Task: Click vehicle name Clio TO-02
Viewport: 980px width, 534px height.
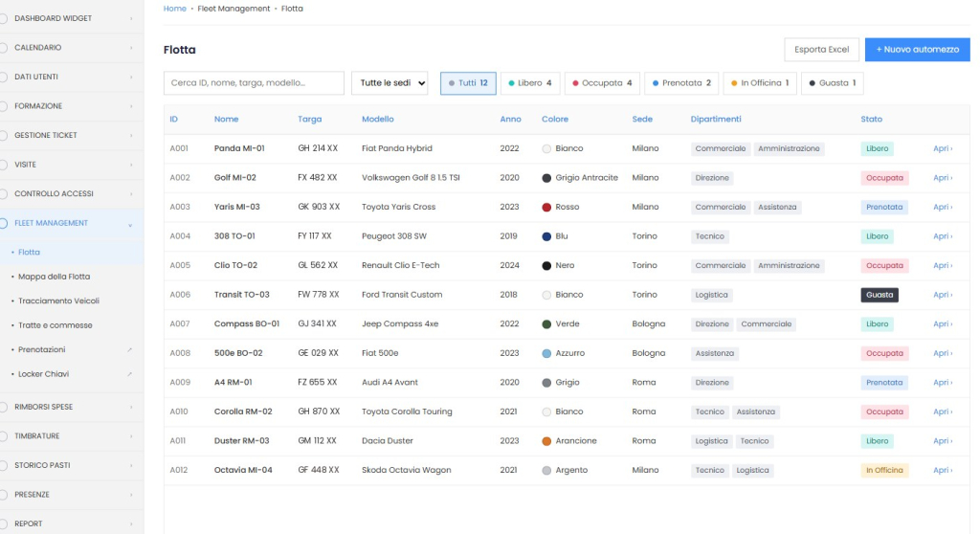Action: (235, 266)
